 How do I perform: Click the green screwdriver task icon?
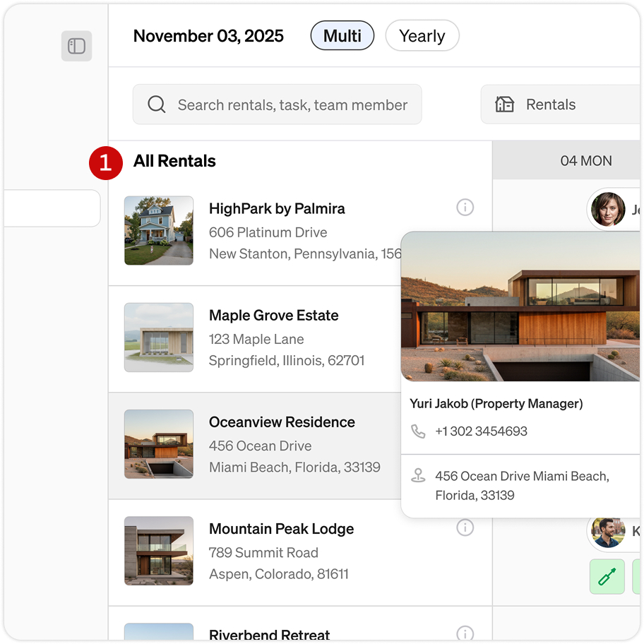click(607, 576)
